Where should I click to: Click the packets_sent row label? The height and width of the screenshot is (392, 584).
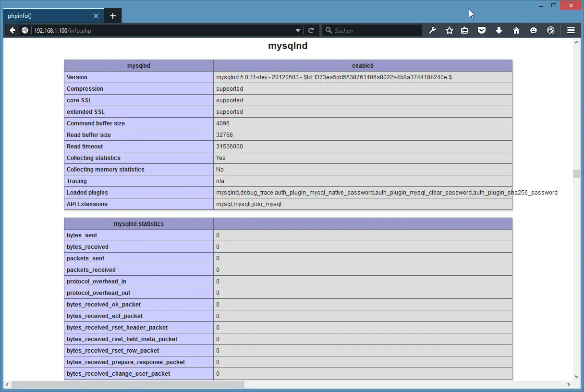coord(85,258)
